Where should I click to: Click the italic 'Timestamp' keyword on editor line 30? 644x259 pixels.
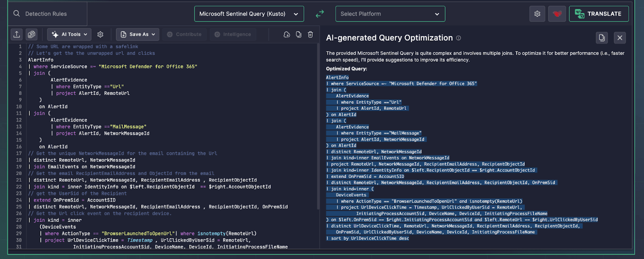(140, 240)
